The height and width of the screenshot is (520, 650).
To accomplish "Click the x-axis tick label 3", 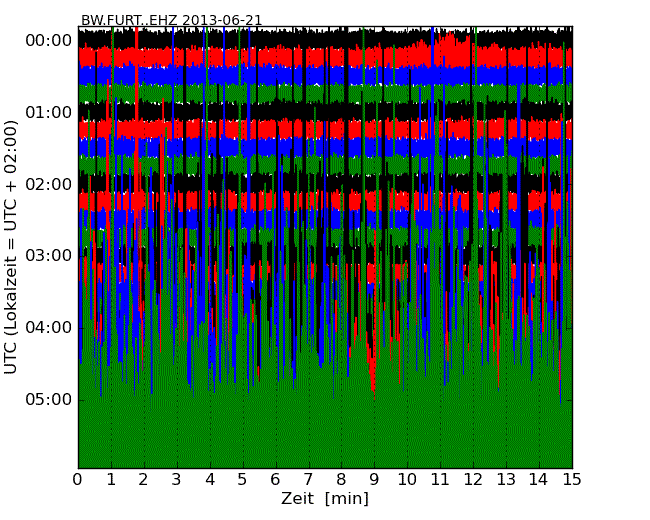I will pos(177,480).
